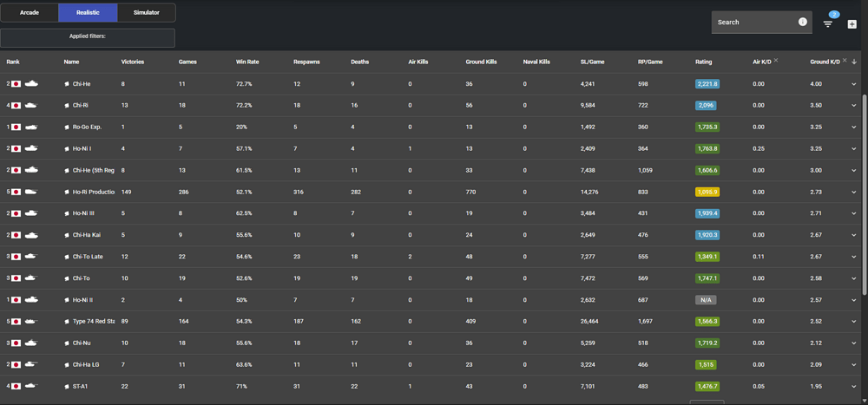Image resolution: width=868 pixels, height=405 pixels.
Task: Click the info icon in Search box
Action: coord(802,22)
